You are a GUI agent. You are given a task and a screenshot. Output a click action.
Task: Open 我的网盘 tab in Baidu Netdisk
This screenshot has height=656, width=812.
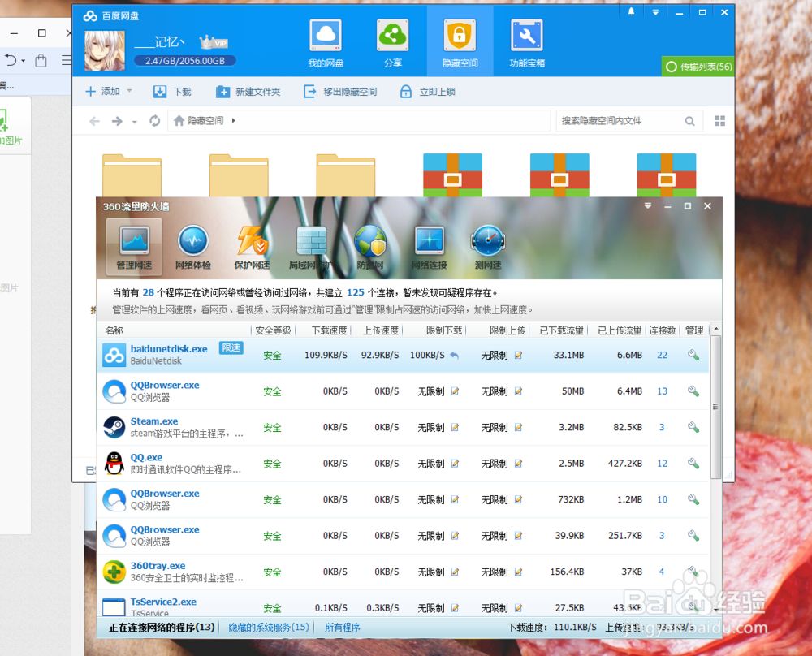326,44
